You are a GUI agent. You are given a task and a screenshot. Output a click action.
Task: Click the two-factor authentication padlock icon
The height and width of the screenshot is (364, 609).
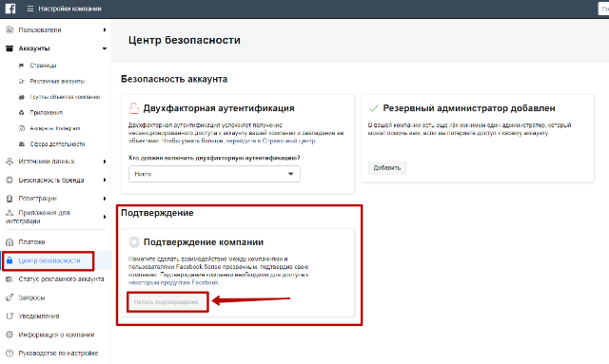(x=133, y=108)
